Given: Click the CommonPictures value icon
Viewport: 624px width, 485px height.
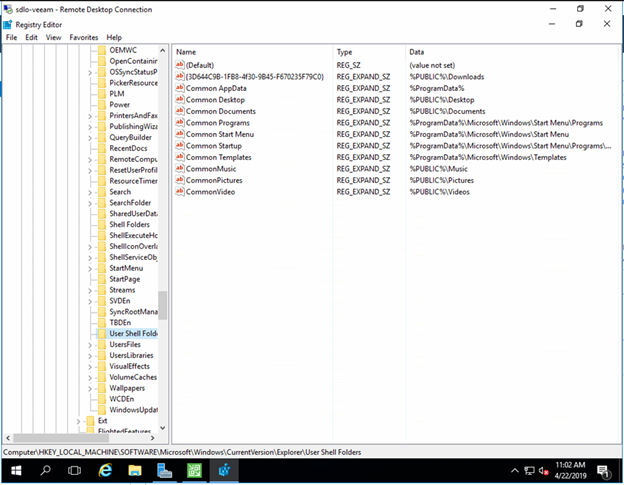Looking at the screenshot, I should (x=180, y=180).
